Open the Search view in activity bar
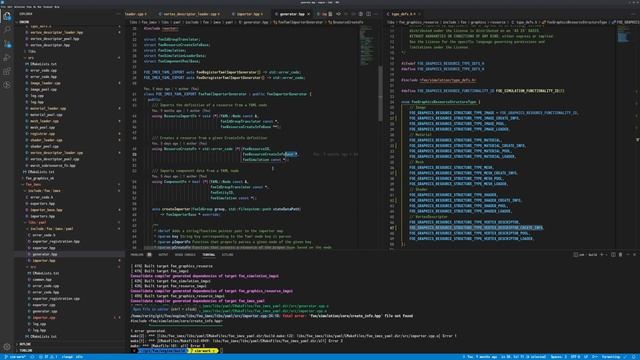640x360 pixels. click(7, 30)
